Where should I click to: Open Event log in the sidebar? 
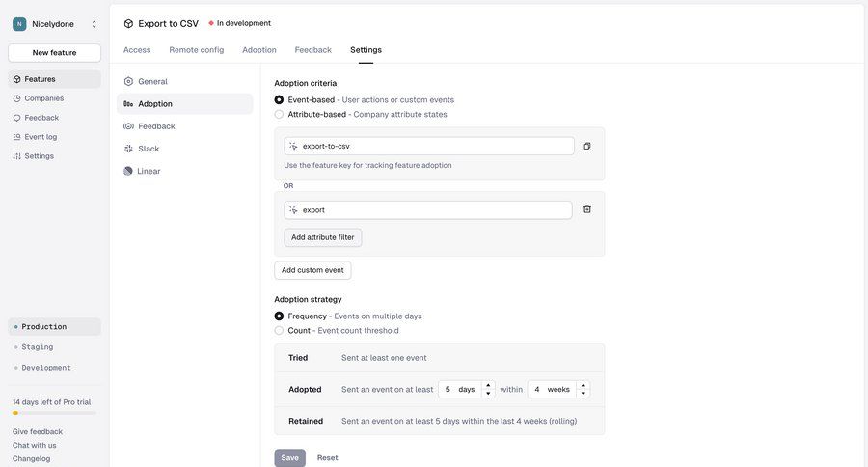pos(54,137)
